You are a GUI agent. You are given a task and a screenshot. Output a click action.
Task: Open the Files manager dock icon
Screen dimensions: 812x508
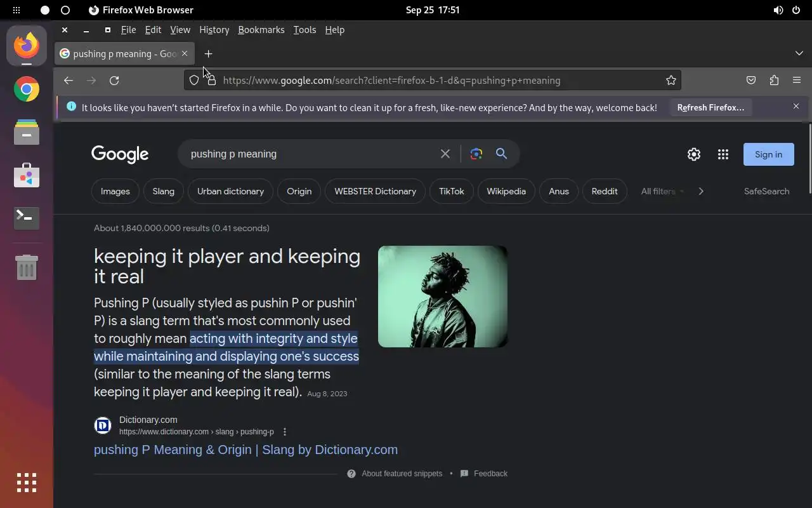point(27,132)
